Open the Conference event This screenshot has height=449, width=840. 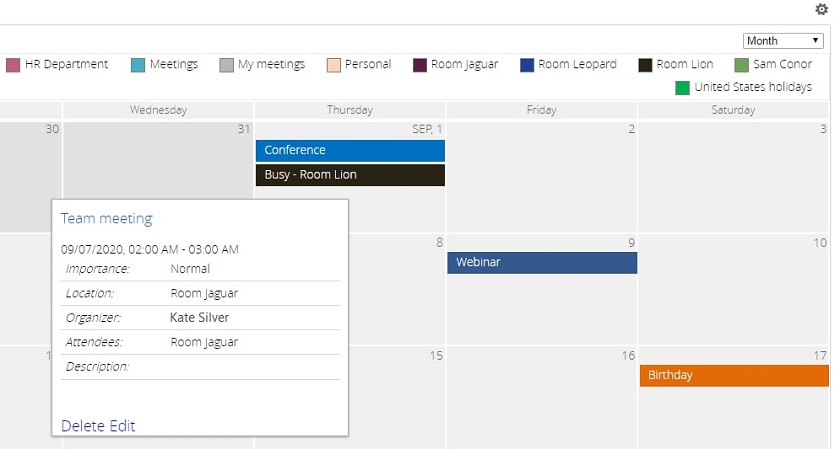coord(350,150)
